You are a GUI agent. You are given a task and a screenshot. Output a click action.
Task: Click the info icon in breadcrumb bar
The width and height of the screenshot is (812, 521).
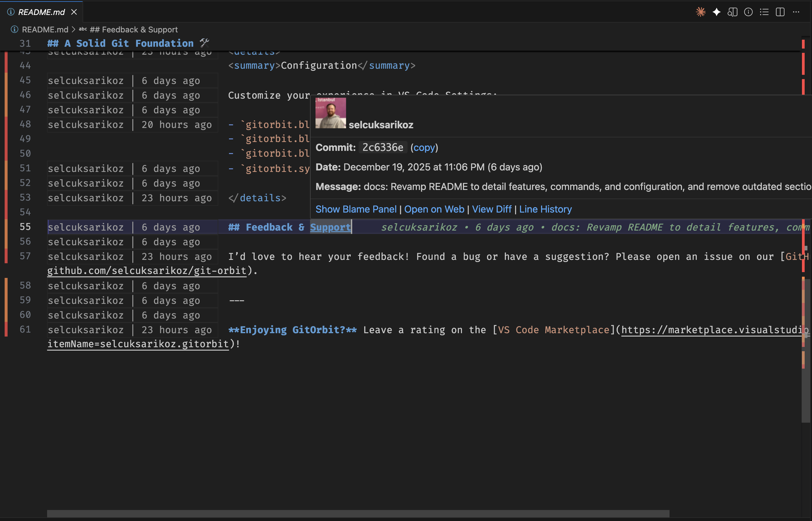(x=14, y=29)
